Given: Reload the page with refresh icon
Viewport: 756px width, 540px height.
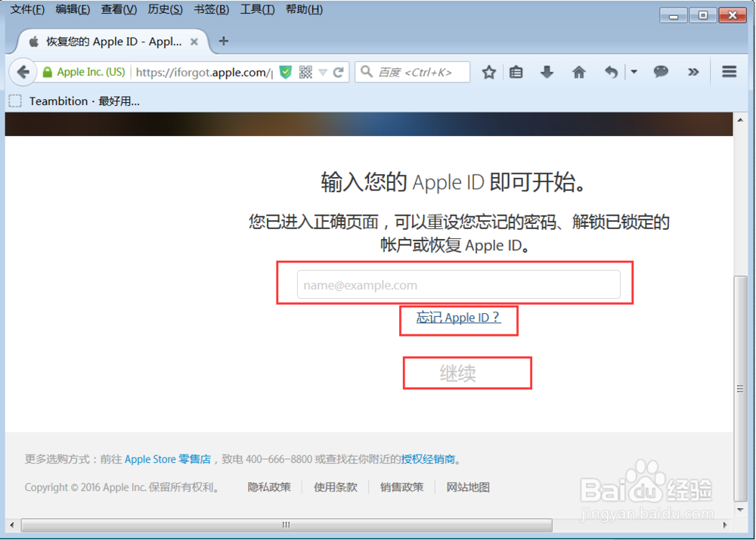Looking at the screenshot, I should [339, 73].
